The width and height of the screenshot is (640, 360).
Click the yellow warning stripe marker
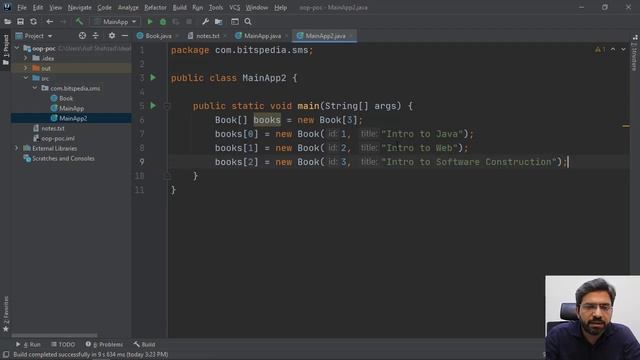pyautogui.click(x=626, y=126)
